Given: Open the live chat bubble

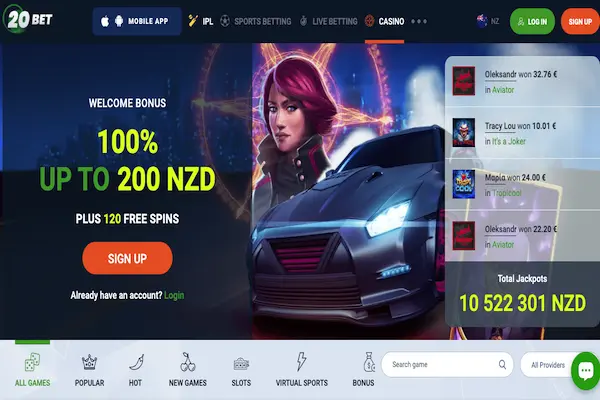Looking at the screenshot, I should (586, 371).
